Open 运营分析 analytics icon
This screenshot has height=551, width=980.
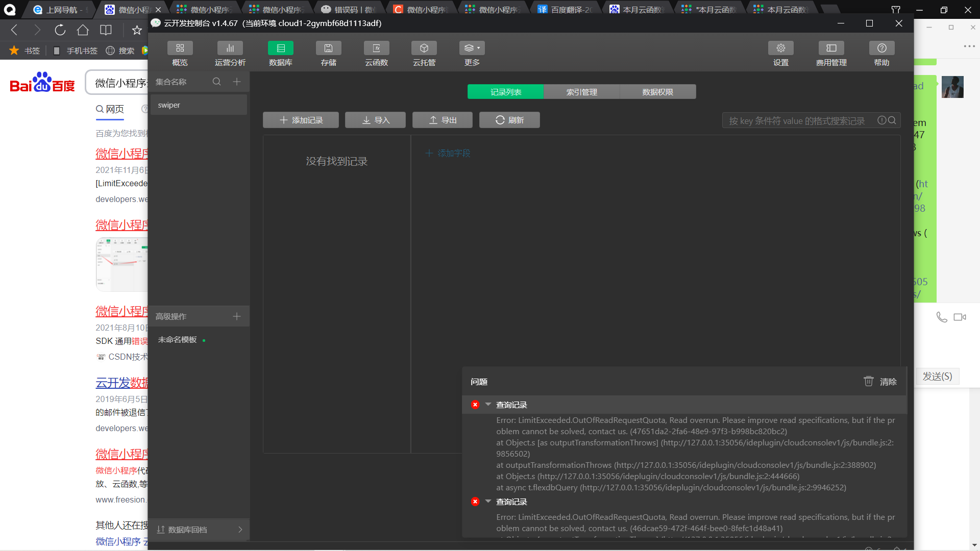(x=230, y=48)
